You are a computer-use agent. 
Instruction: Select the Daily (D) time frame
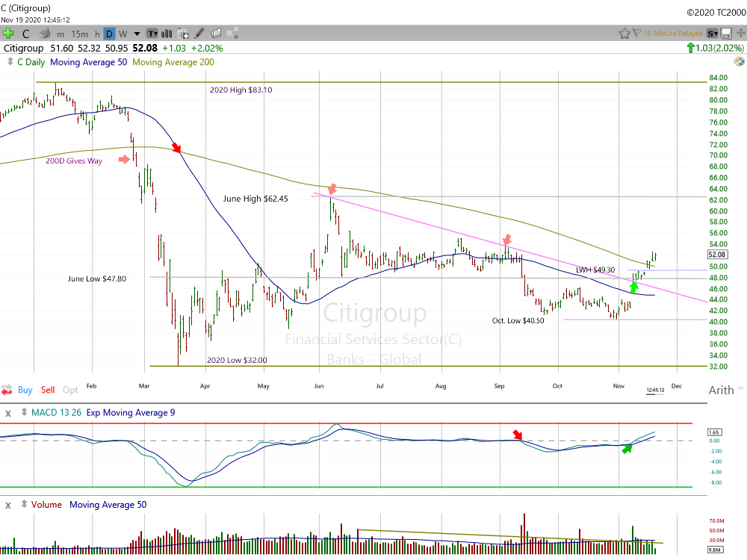(x=110, y=34)
